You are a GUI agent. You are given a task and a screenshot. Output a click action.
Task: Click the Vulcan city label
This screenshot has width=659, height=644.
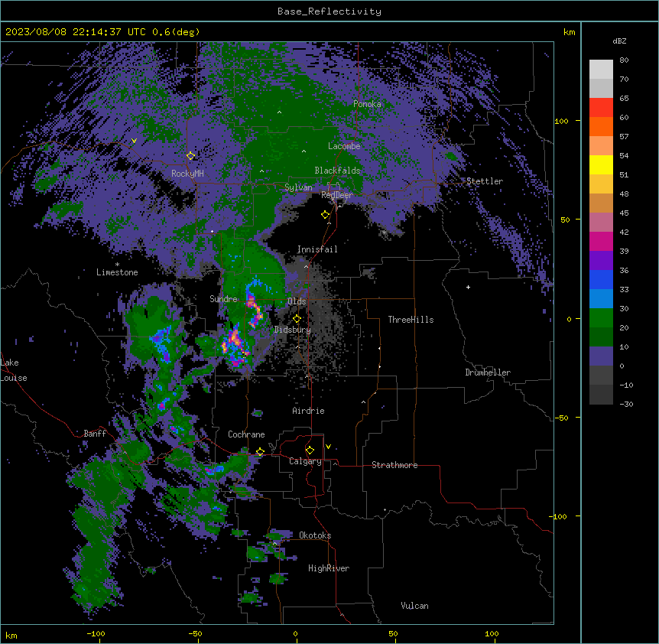click(x=414, y=606)
